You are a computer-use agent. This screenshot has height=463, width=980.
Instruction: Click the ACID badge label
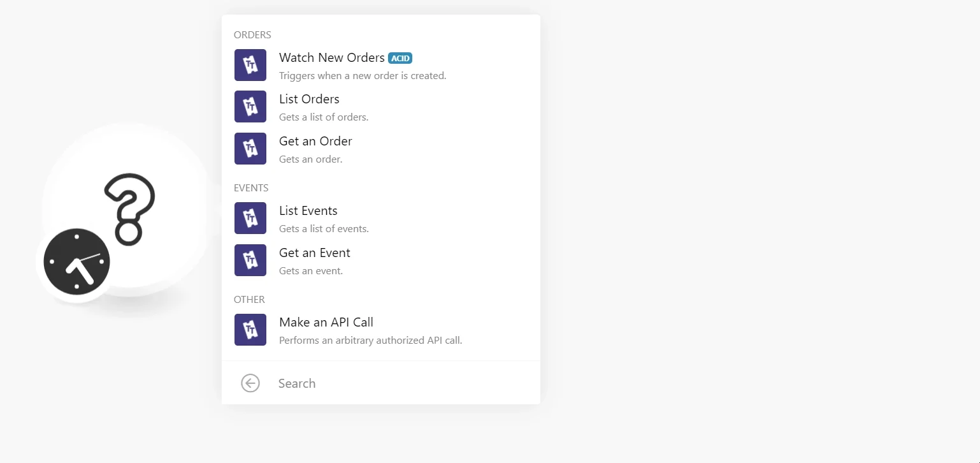(x=400, y=58)
